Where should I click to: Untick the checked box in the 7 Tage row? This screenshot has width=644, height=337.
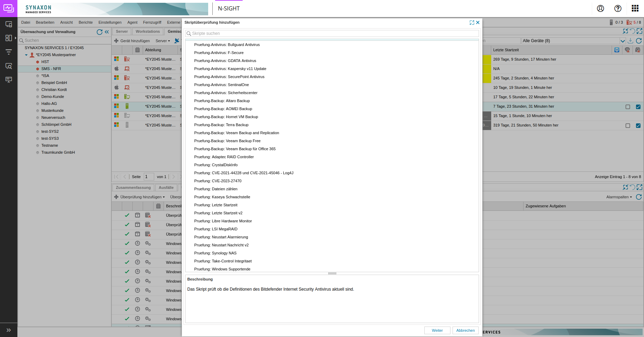click(x=638, y=107)
